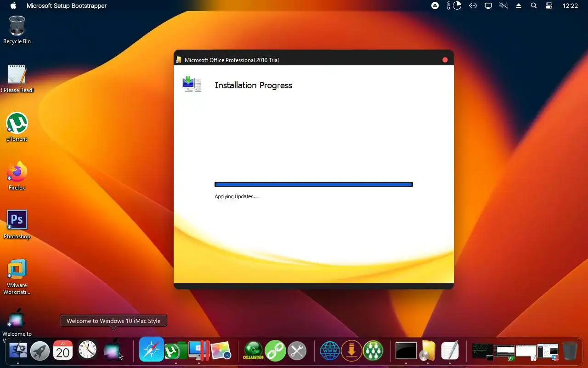Open the blue WWW globe dock icon
Image resolution: width=588 pixels, height=368 pixels.
[329, 351]
